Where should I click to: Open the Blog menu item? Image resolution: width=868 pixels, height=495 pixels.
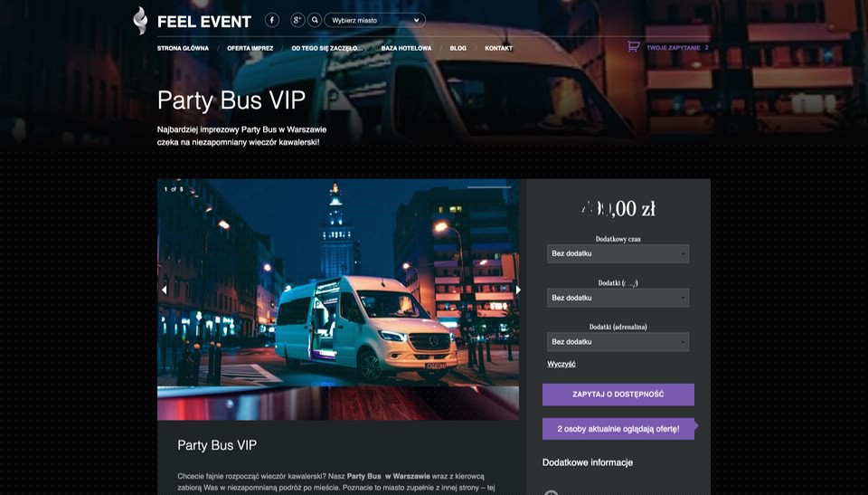coord(458,48)
